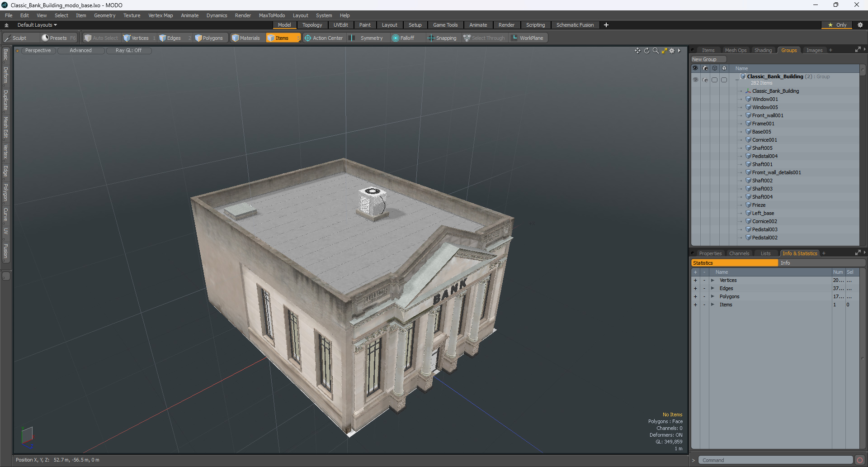The width and height of the screenshot is (868, 467).
Task: Toggle the Auto Select option
Action: click(101, 38)
